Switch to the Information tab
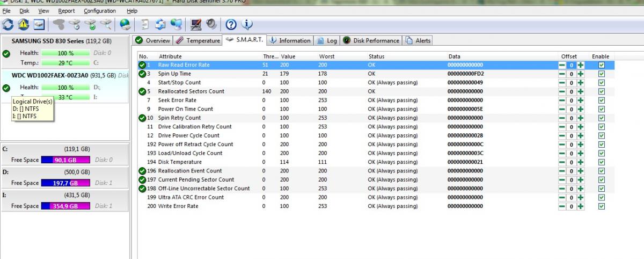This screenshot has width=644, height=259. 290,40
